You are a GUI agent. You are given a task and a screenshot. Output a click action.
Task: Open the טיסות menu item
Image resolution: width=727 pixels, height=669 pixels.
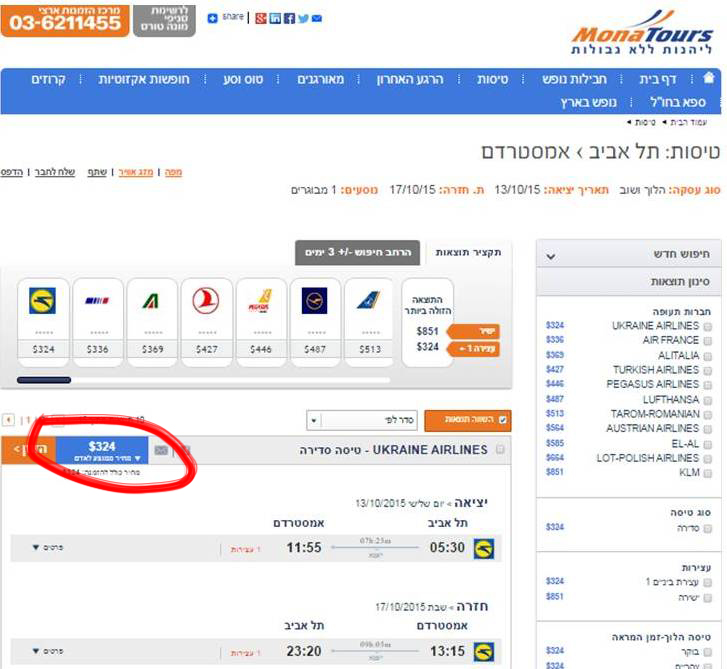(493, 79)
